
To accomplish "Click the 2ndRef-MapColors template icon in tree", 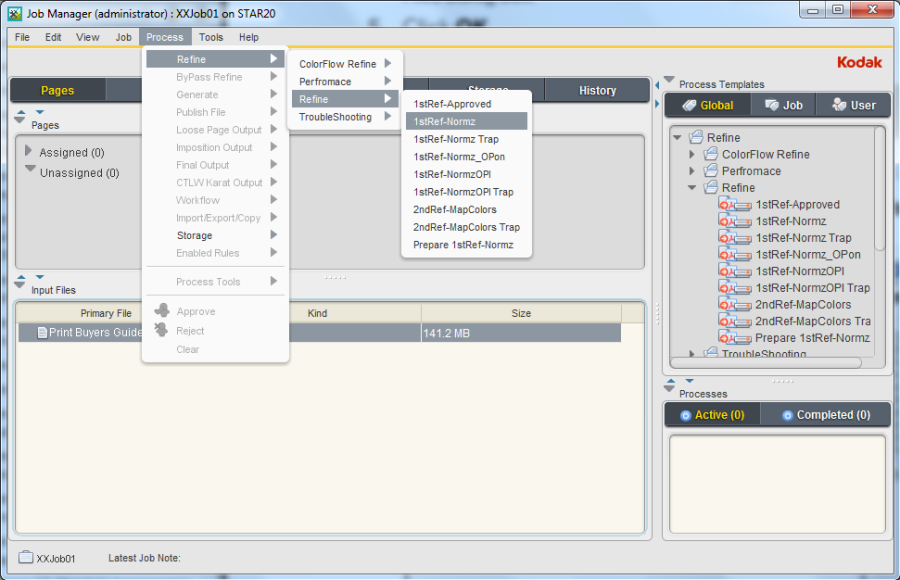I will 735,305.
